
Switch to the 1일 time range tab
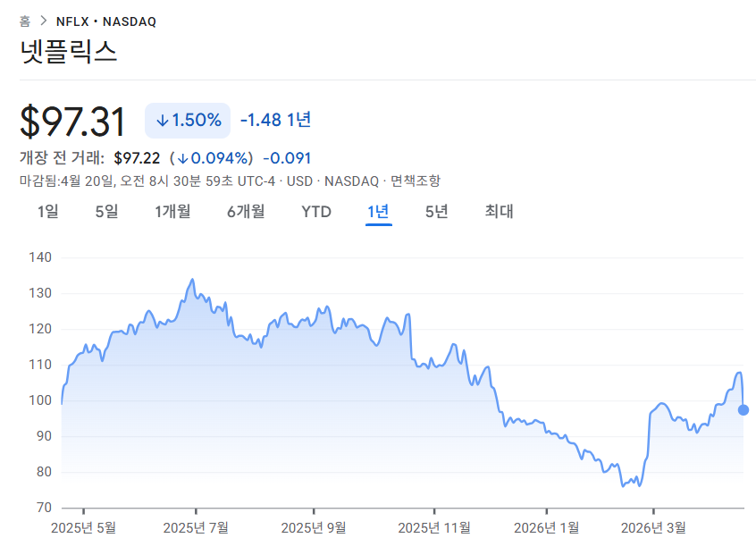48,212
